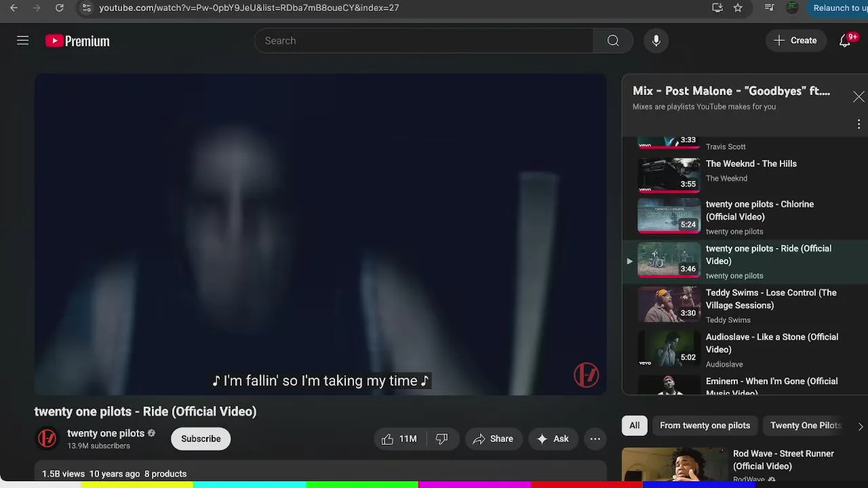Open the Ask AI button
The width and height of the screenshot is (868, 488).
click(553, 439)
